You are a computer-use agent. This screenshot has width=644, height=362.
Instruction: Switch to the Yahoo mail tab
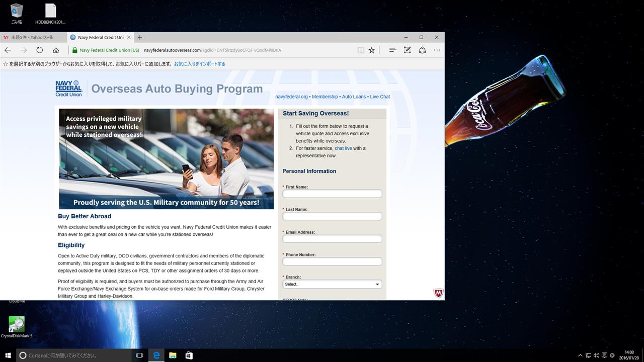[33, 37]
